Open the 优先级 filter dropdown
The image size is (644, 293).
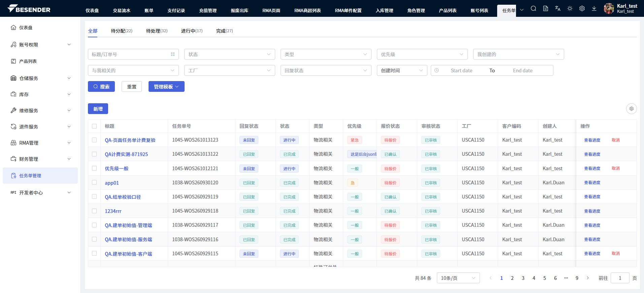point(422,54)
